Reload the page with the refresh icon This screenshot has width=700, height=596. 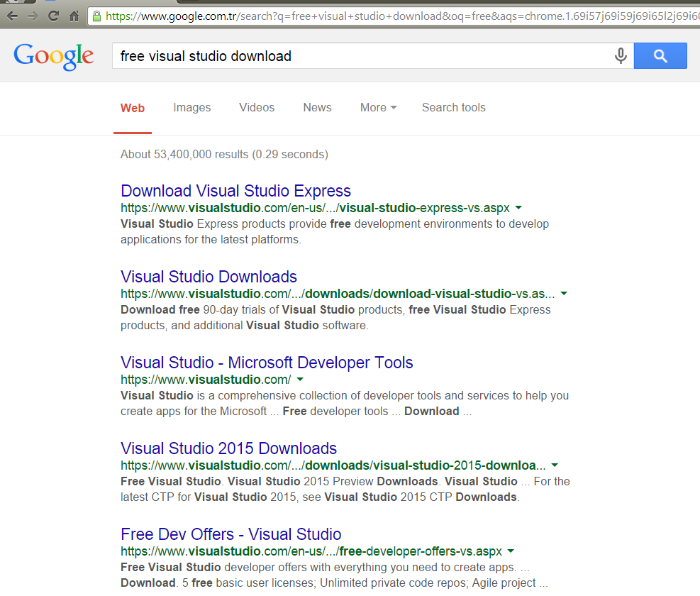[x=54, y=16]
